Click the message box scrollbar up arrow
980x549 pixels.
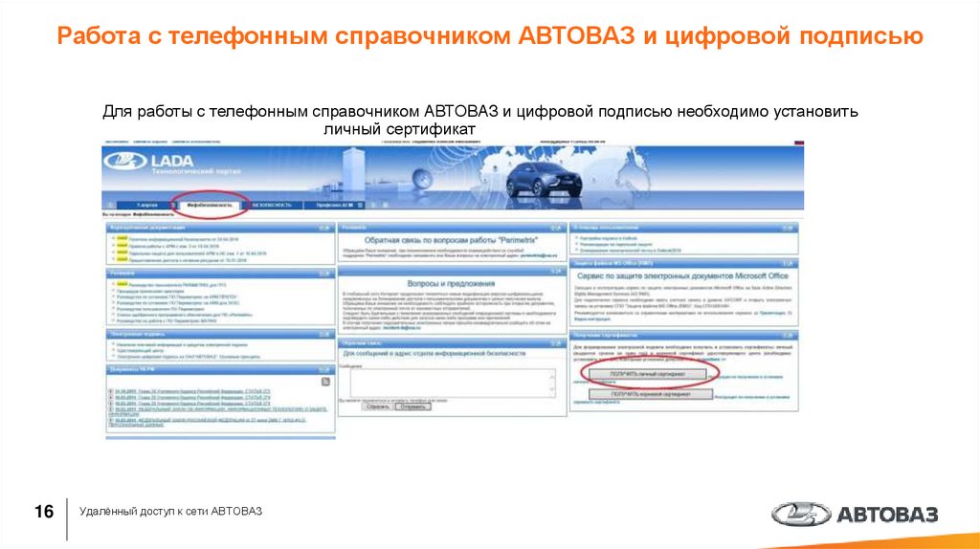pyautogui.click(x=552, y=376)
